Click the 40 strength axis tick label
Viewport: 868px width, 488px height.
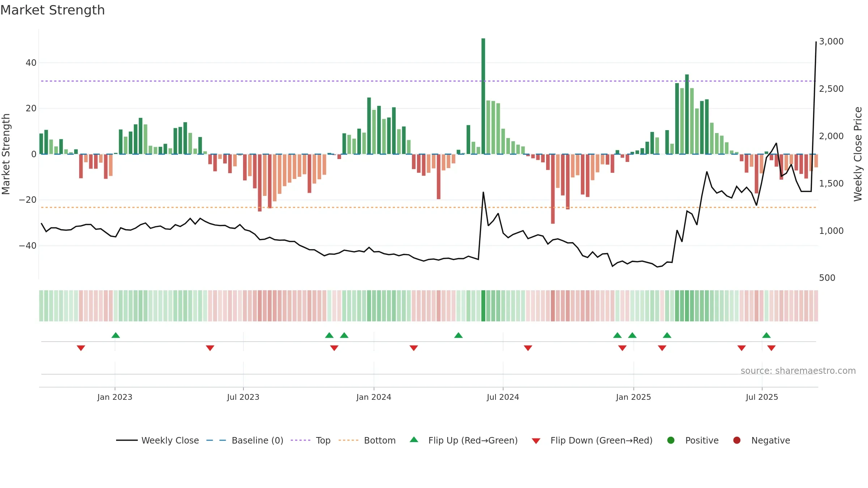31,63
